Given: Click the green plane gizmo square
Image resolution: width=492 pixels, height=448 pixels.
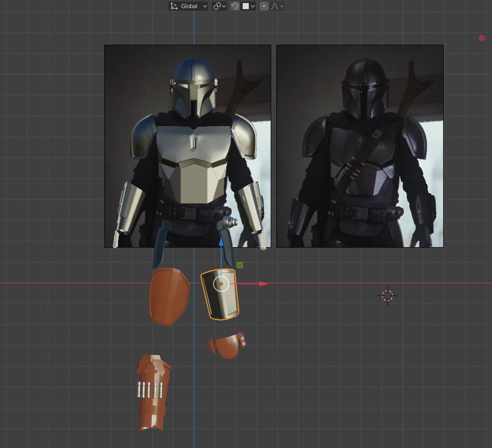Looking at the screenshot, I should point(240,265).
